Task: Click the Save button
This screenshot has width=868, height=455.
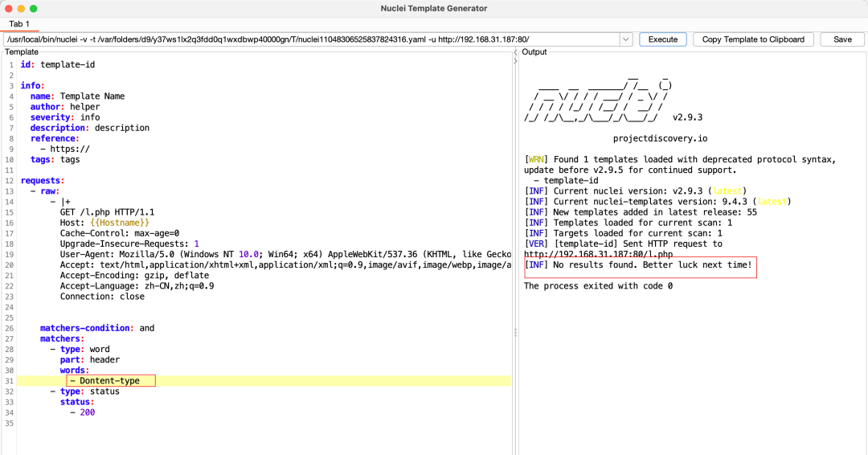Action: [842, 39]
